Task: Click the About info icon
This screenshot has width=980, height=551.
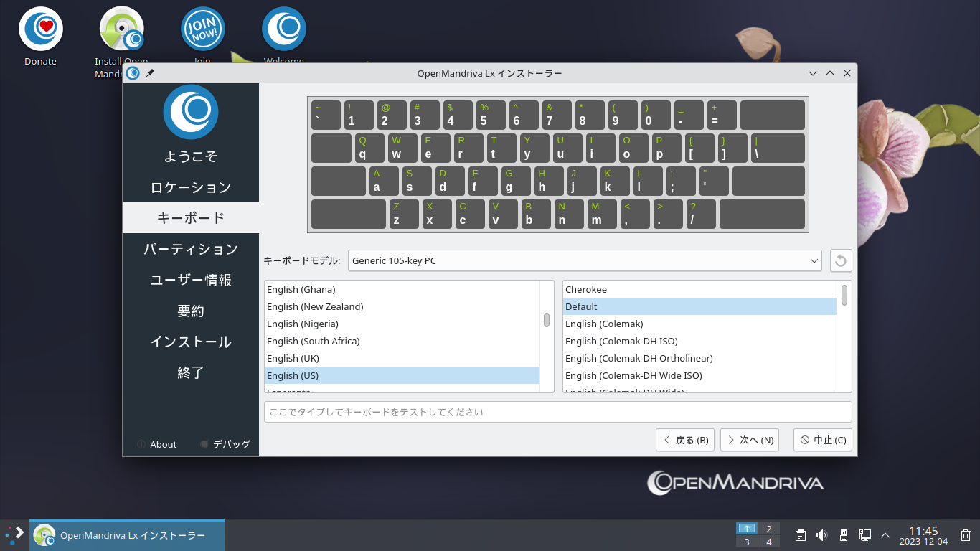Action: 141,444
